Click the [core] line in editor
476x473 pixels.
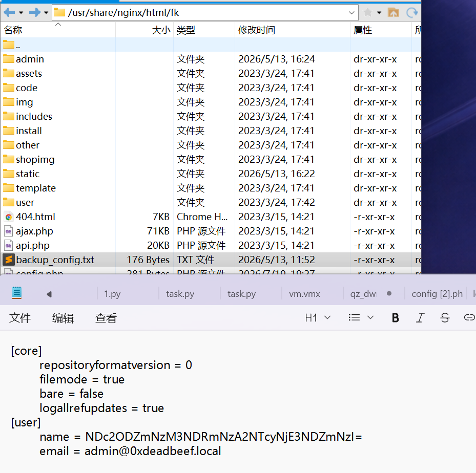[x=27, y=351]
